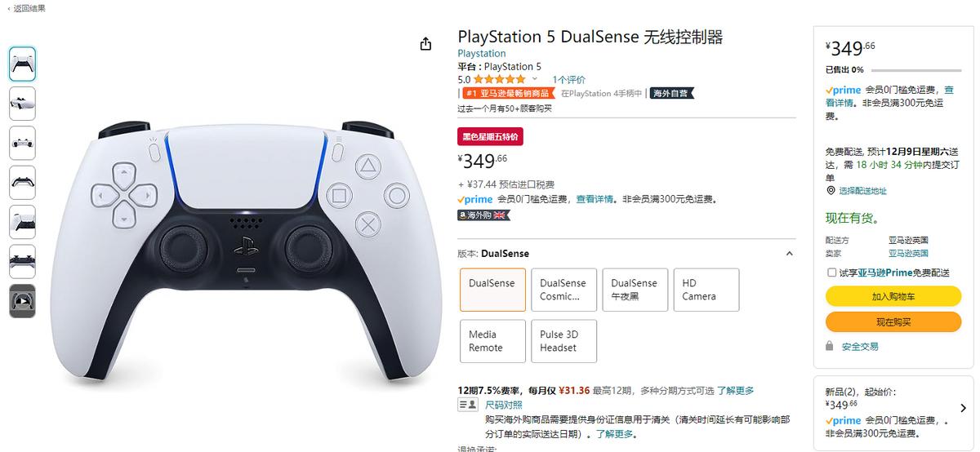This screenshot has width=980, height=452.
Task: Click the lock icon next to 安全交易
Action: pos(831,347)
